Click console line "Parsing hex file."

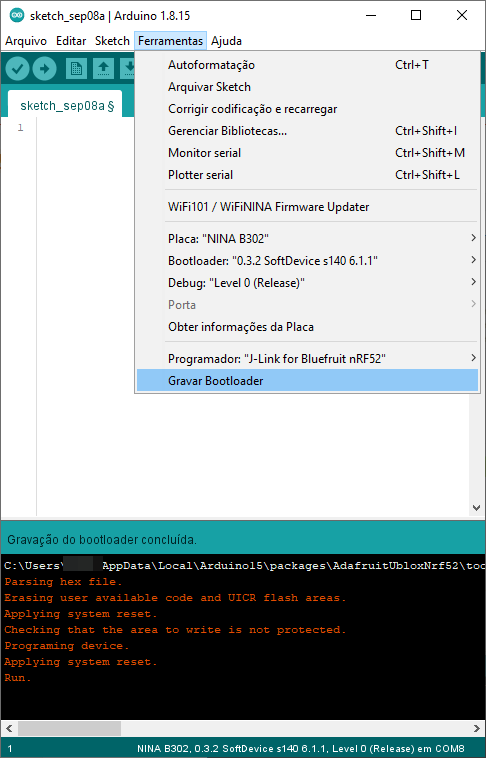(x=63, y=582)
